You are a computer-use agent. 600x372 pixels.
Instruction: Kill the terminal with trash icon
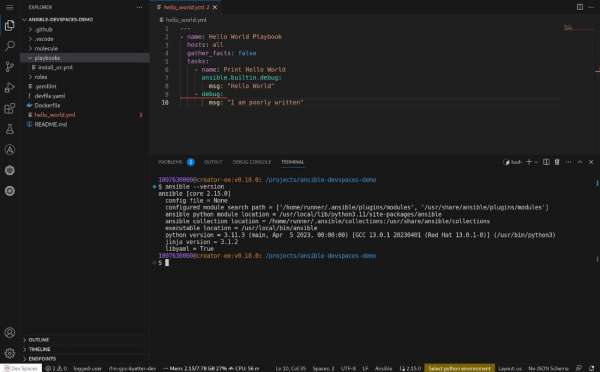point(557,162)
